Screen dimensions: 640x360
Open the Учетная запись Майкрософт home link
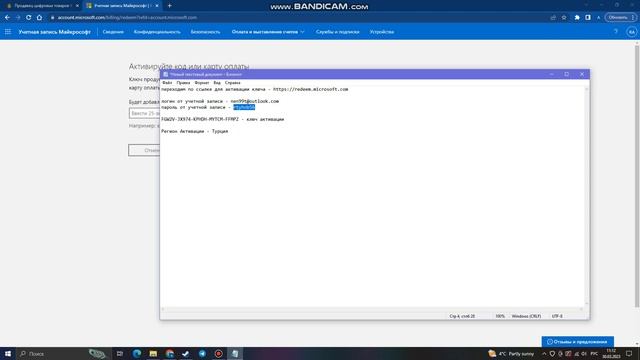[x=54, y=32]
